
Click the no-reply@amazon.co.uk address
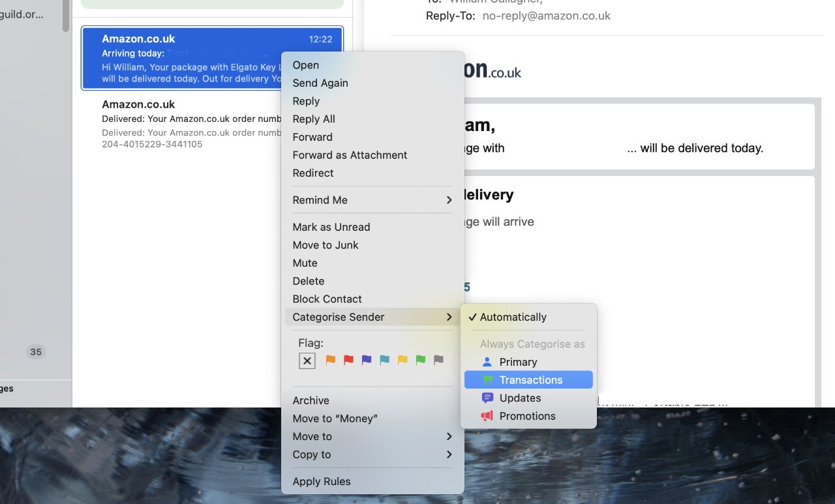click(x=547, y=16)
